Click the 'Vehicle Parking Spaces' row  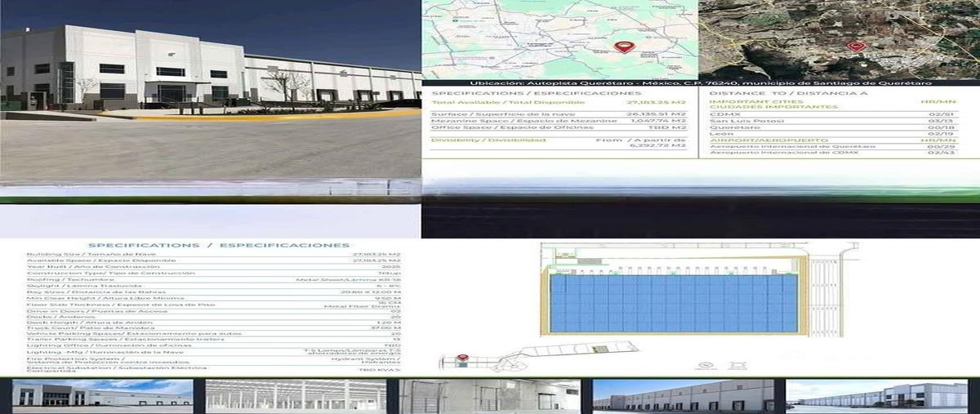pyautogui.click(x=214, y=333)
